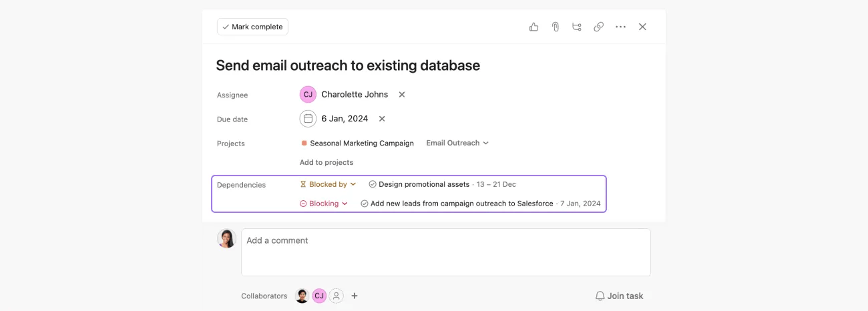Open the three-dot more actions menu
Viewport: 868px width, 311px height.
coord(621,27)
